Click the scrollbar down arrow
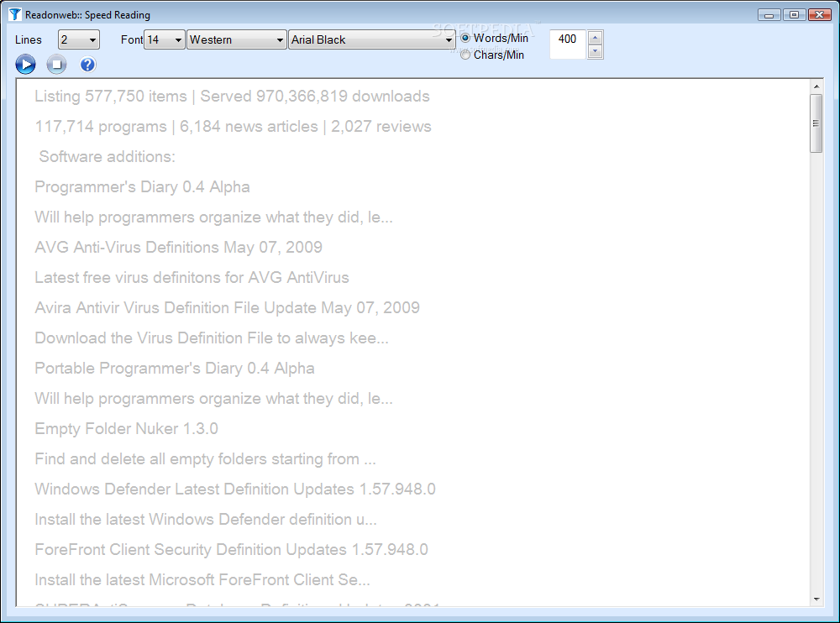Viewport: 840px width, 623px height. (x=816, y=599)
